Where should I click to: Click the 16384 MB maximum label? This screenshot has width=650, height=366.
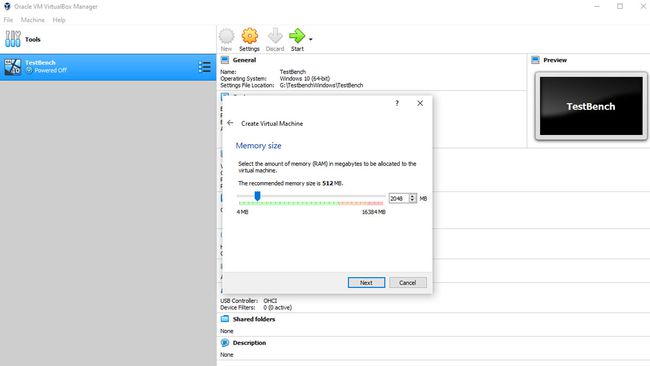pyautogui.click(x=374, y=212)
